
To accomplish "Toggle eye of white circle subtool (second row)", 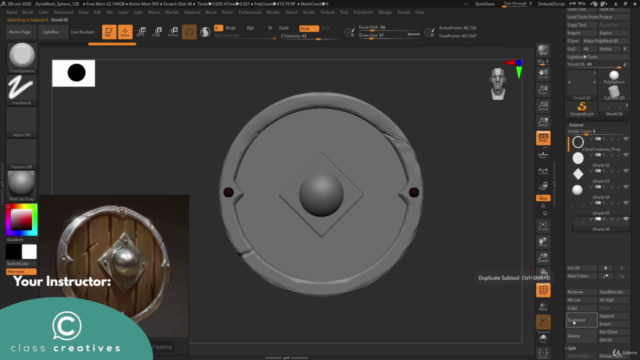I will (x=626, y=155).
